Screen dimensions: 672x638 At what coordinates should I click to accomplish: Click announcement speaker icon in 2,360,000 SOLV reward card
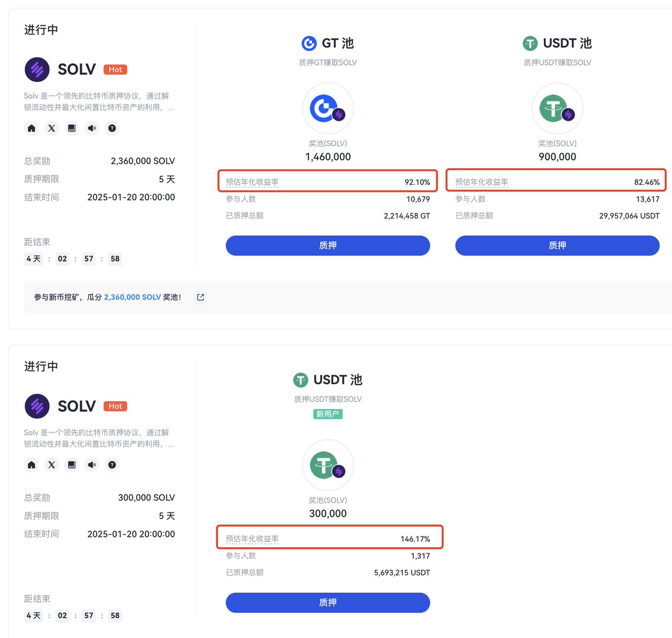pos(92,128)
